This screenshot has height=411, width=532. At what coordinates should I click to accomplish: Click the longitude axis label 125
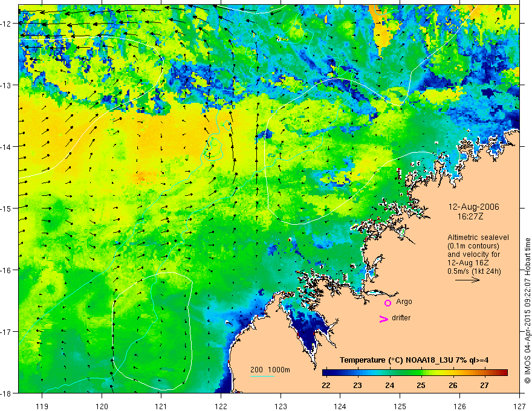point(400,406)
